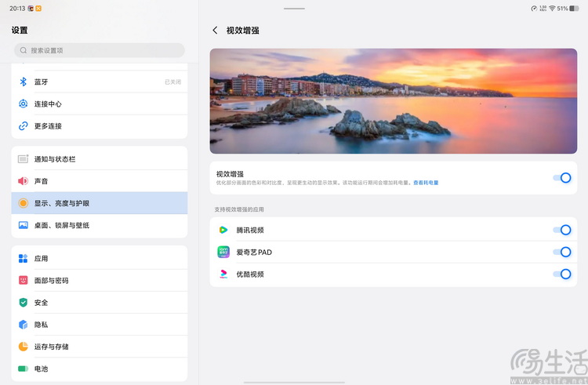Tap the 腾讯视频 app icon

(223, 230)
